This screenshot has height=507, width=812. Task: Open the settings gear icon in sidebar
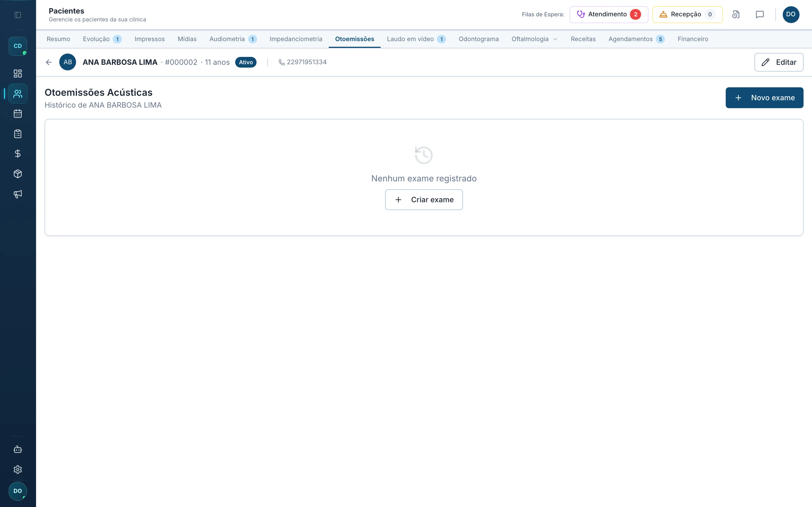[x=18, y=470]
